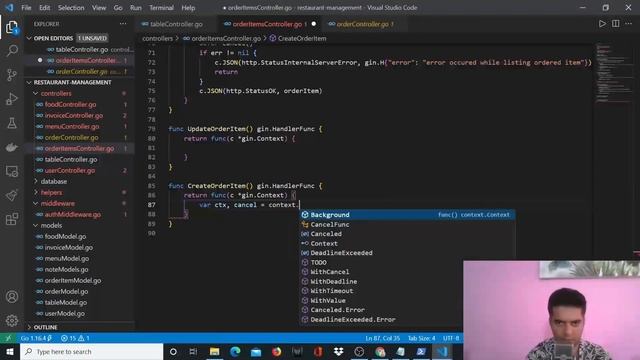
Task: Choose WithCancel from autocomplete suggestions
Action: 407,272
